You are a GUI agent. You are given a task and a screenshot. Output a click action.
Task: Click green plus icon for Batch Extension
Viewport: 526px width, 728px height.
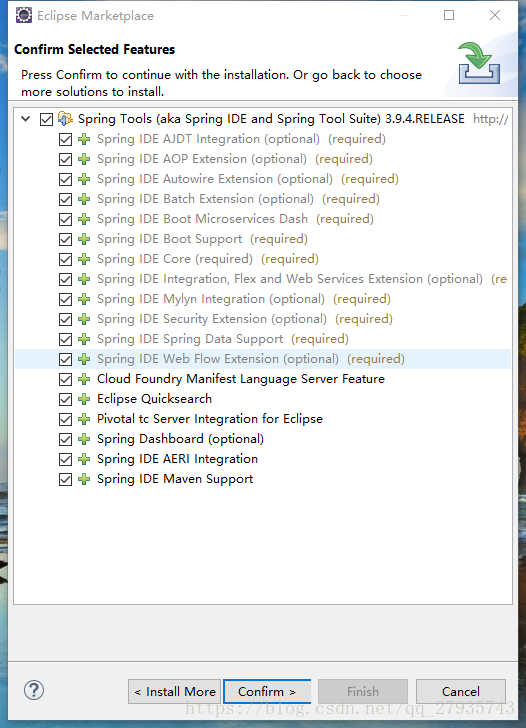point(84,199)
